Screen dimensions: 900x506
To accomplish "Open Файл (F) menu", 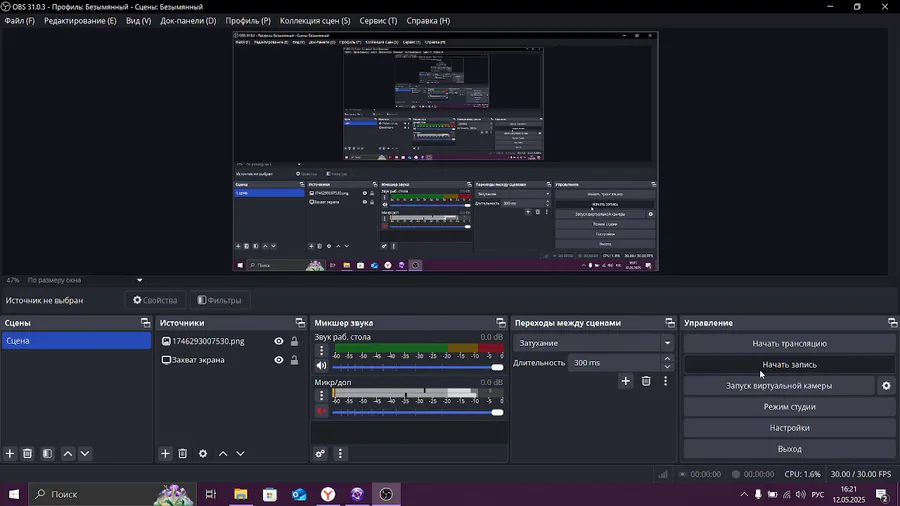I will tap(20, 21).
